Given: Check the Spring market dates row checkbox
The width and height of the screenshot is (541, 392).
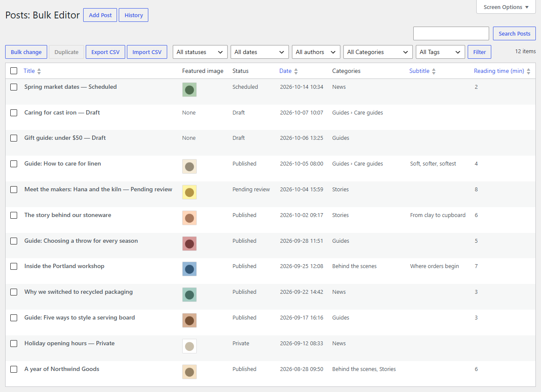Looking at the screenshot, I should coord(14,87).
